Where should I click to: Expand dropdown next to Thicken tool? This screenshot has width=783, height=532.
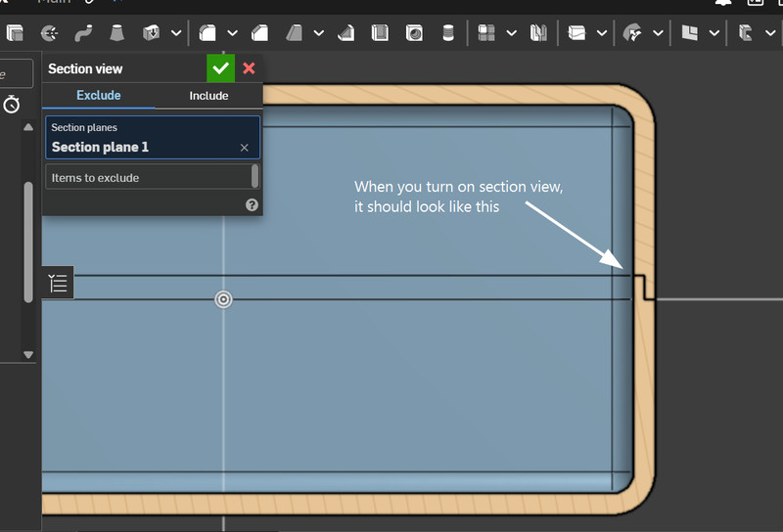pos(176,33)
